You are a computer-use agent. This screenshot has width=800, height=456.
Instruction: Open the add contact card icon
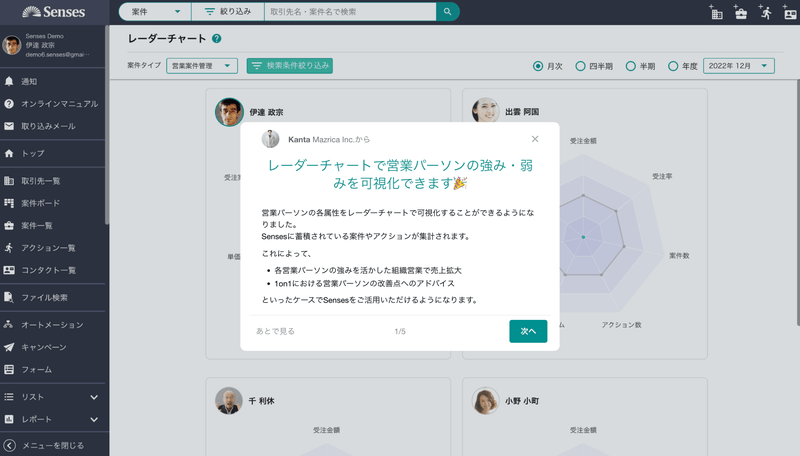(789, 12)
